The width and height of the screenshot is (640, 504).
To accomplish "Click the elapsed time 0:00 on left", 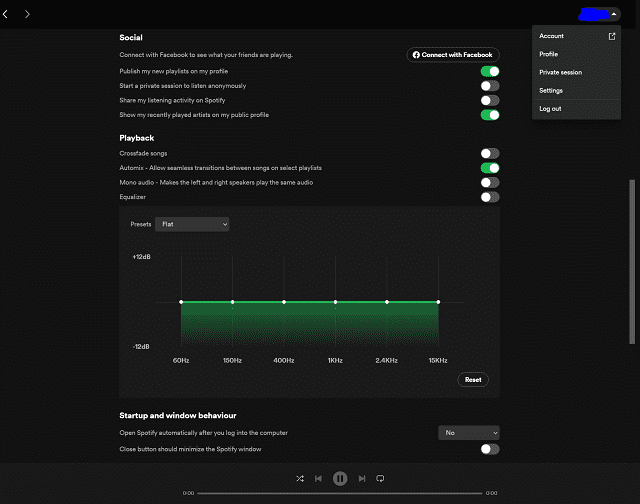I will (189, 493).
